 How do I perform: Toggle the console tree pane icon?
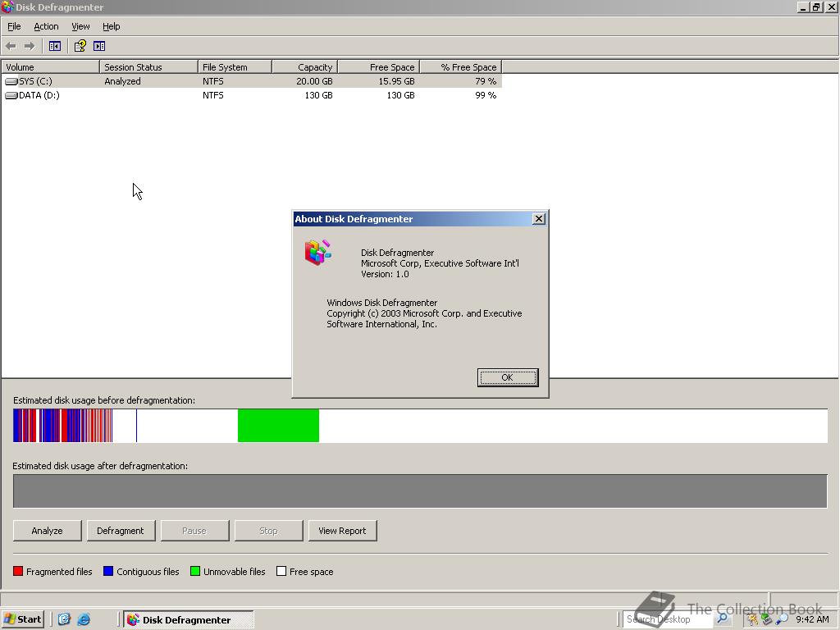(55, 46)
